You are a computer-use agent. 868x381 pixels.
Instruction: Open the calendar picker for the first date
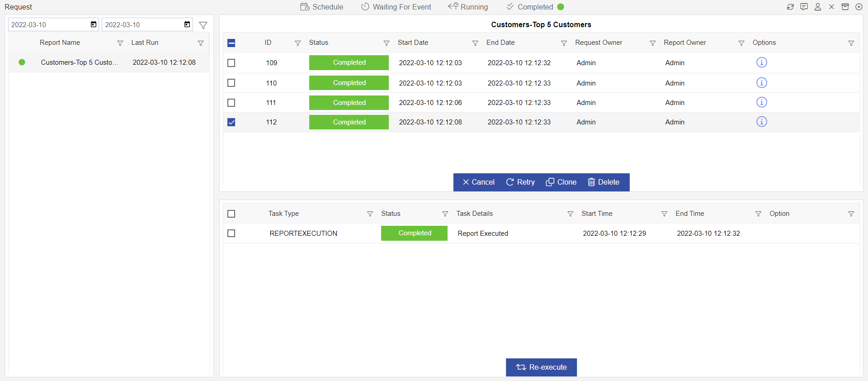[x=94, y=24]
